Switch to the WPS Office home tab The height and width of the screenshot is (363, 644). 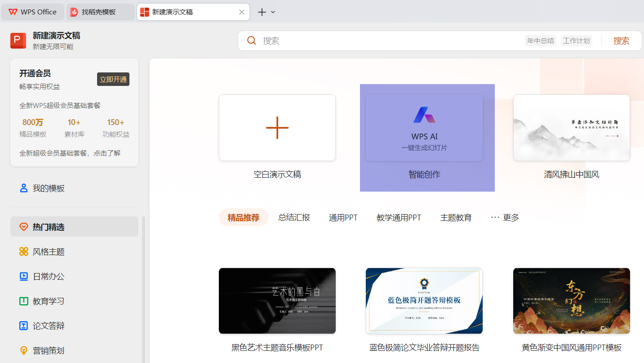[32, 12]
